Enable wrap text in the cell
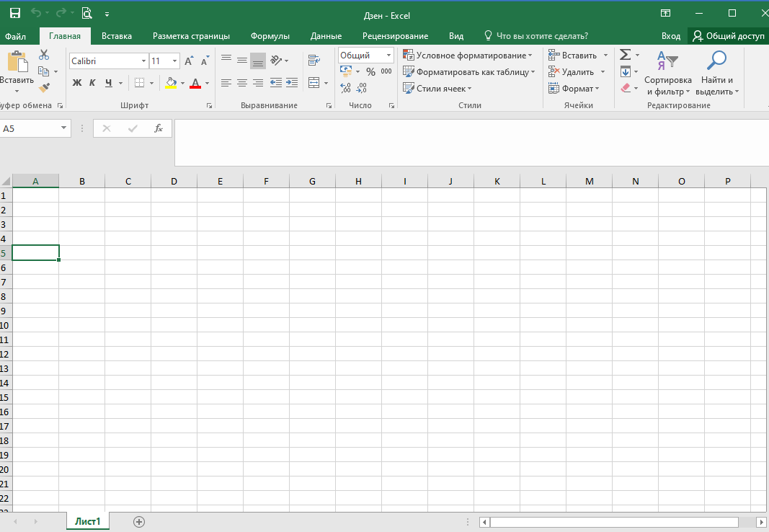The height and width of the screenshot is (532, 769). tap(314, 61)
